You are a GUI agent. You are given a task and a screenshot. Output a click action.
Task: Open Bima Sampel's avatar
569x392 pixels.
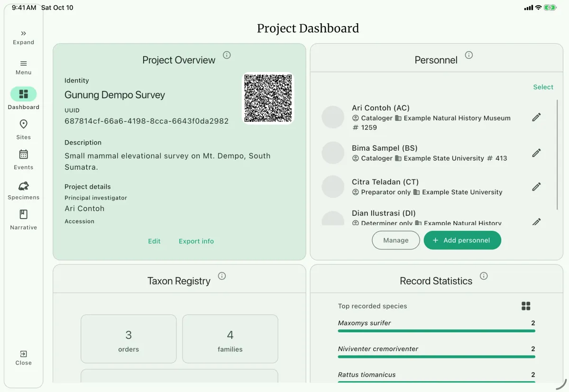tap(333, 153)
